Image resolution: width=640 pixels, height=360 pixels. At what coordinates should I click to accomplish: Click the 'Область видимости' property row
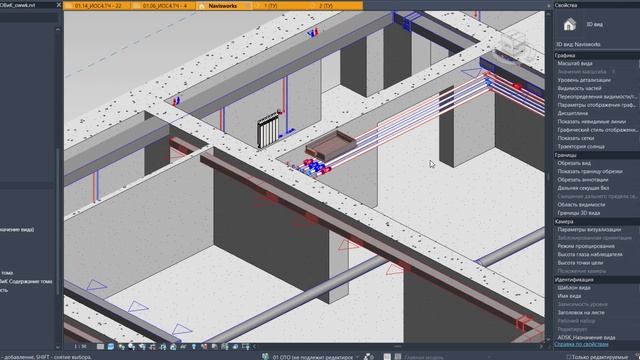597,204
